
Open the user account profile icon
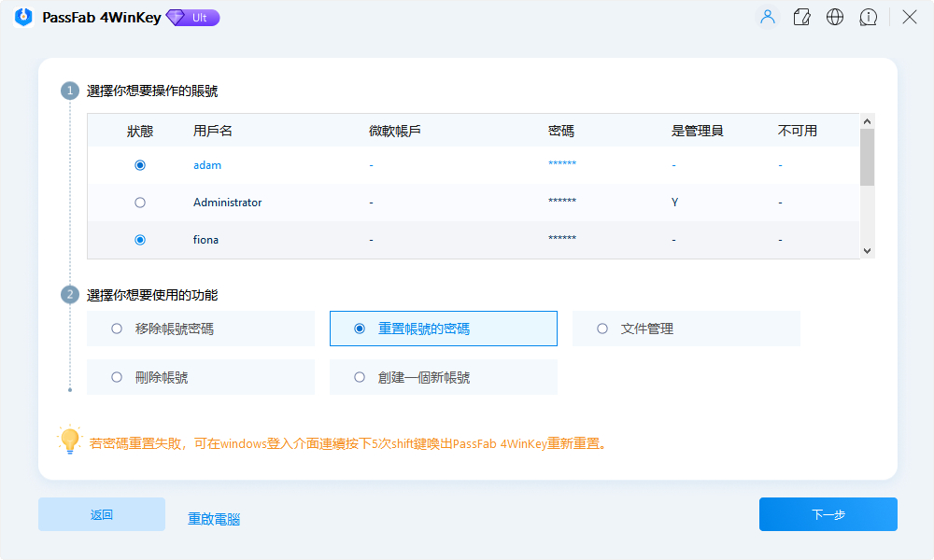(767, 17)
